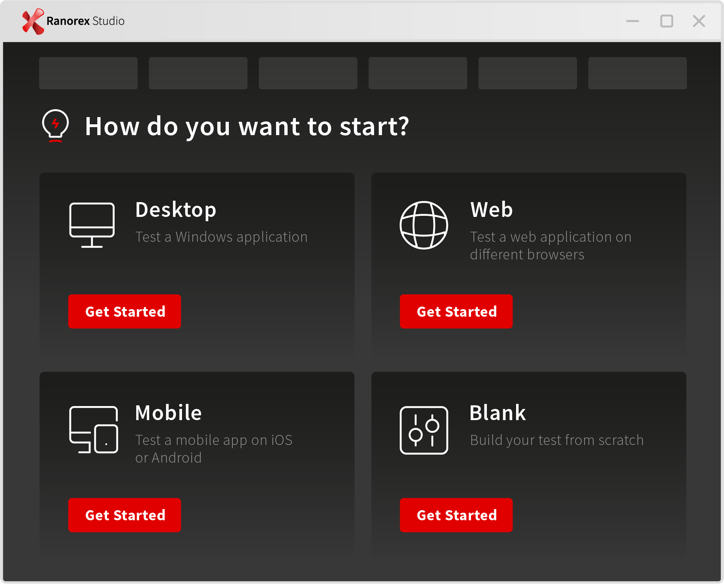Start a Desktop test with Get Started
This screenshot has height=588, width=724.
click(x=125, y=311)
